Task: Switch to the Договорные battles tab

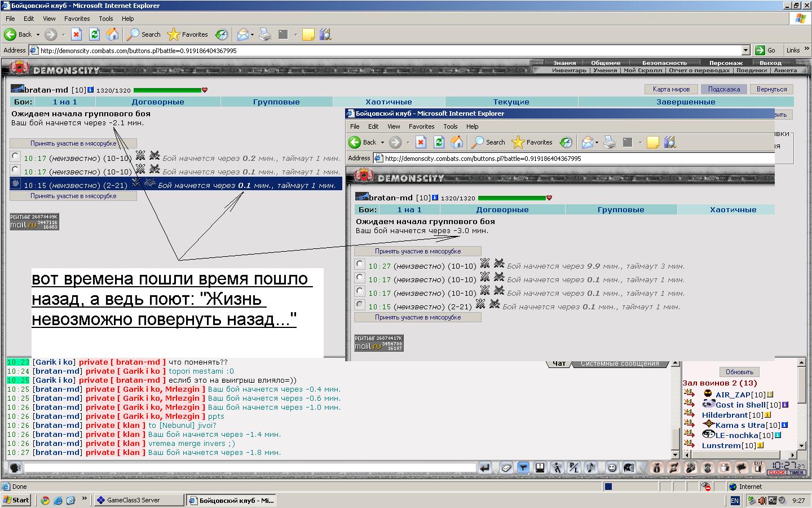Action: point(158,102)
